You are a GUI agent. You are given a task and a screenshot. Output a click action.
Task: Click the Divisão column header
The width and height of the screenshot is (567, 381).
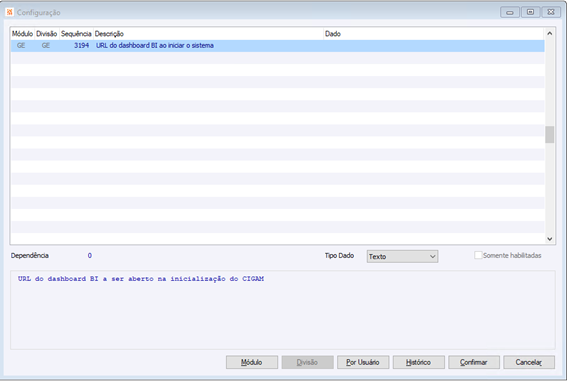47,34
